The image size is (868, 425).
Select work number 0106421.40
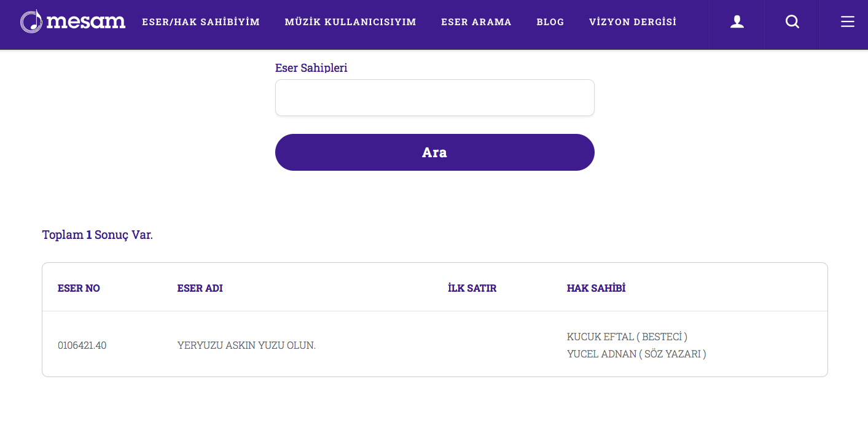click(x=82, y=345)
